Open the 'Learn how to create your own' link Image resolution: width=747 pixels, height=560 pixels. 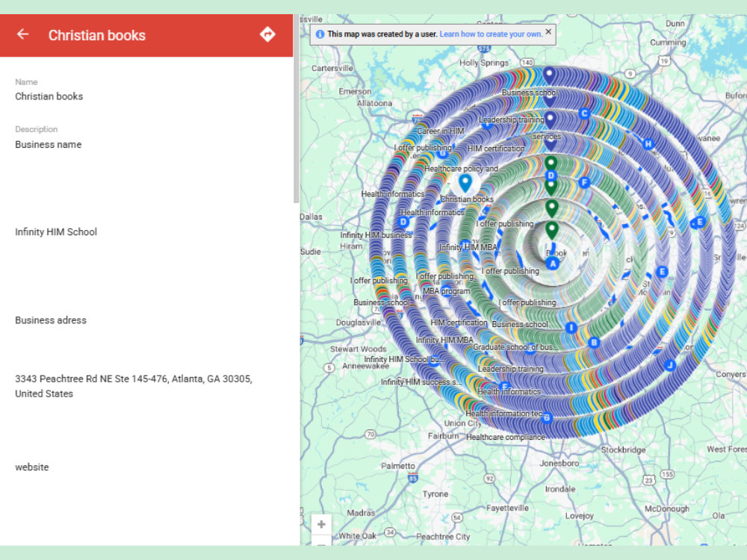491,34
